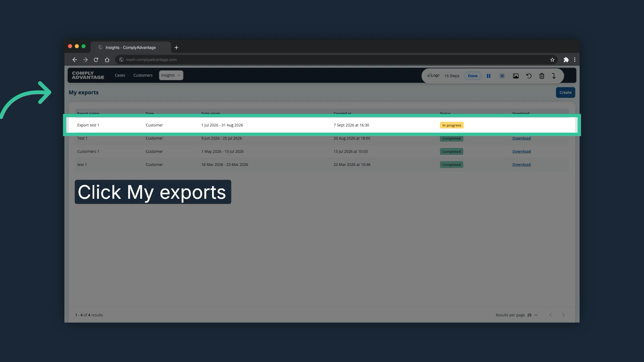Download the Test 1 export
Viewport: 644px width, 362px height.
[521, 138]
